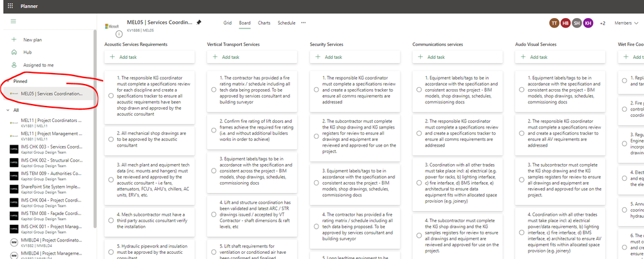
Task: Add task in Acoustic Services Requirements column
Action: pyautogui.click(x=150, y=57)
